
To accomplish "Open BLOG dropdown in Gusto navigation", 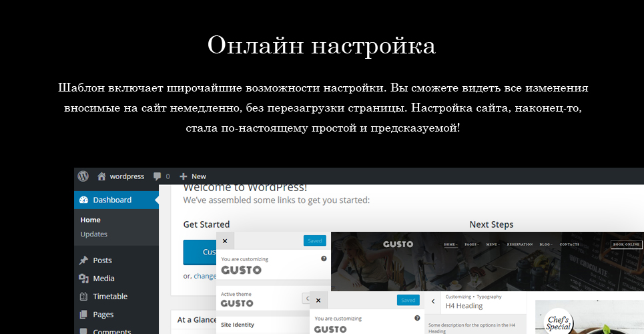I will (546, 244).
